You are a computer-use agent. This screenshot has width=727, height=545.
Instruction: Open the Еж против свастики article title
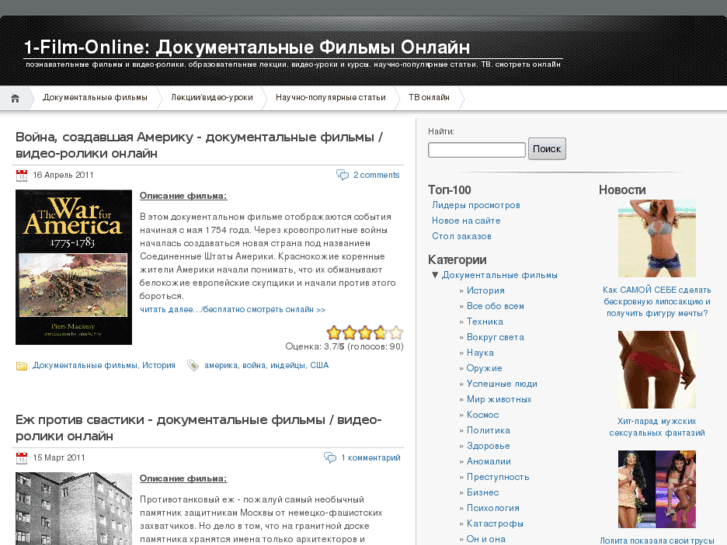click(x=198, y=428)
